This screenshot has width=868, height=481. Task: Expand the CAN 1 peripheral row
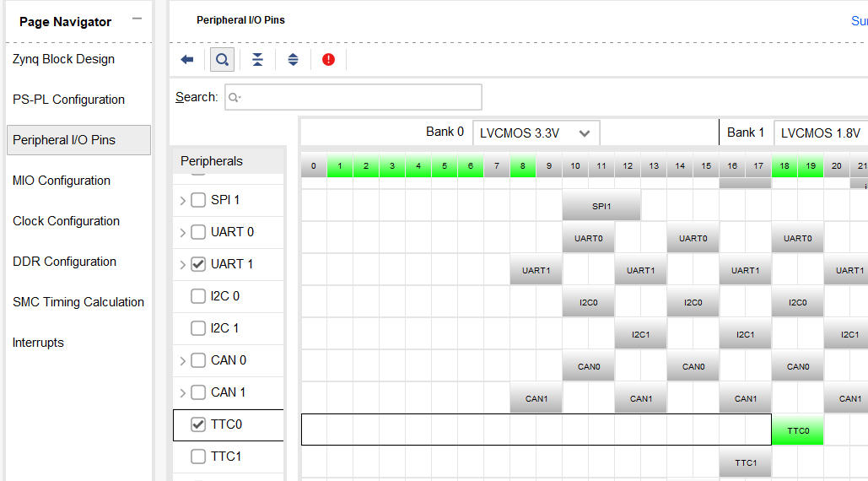[x=182, y=393]
